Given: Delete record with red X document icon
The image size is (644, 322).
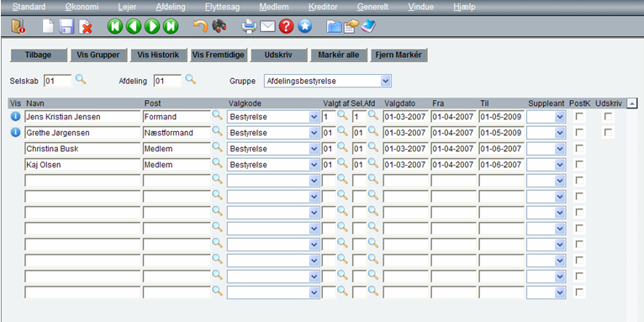Looking at the screenshot, I should click(x=87, y=27).
